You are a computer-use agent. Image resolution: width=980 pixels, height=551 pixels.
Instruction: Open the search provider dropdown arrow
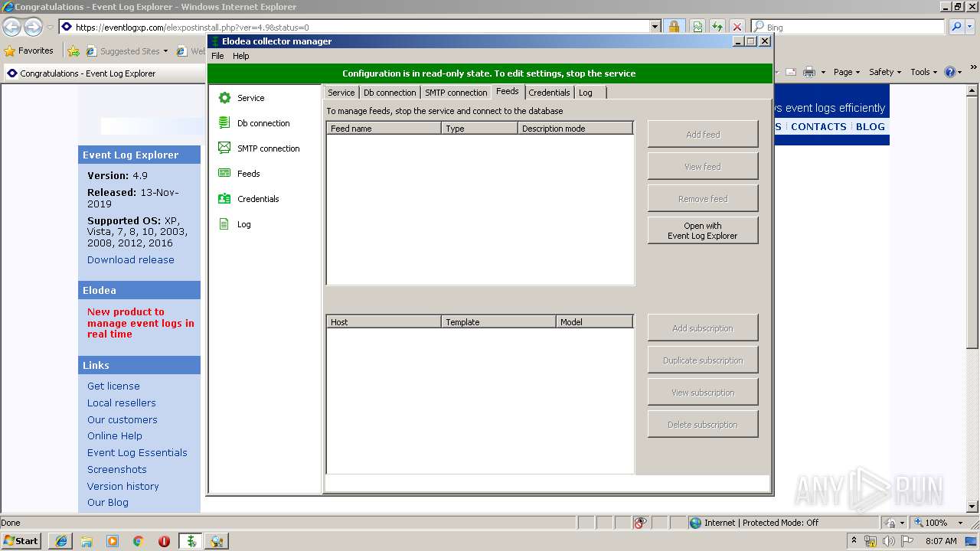click(971, 27)
